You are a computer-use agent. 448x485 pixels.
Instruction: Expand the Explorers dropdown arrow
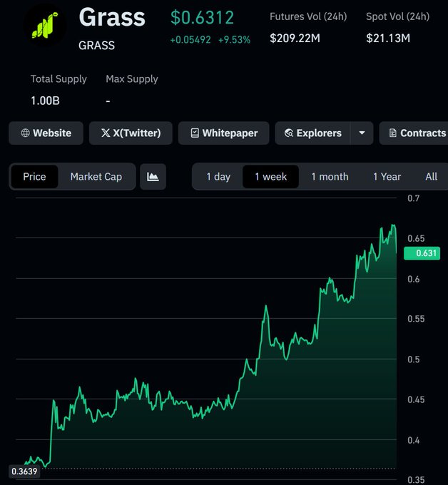click(362, 133)
